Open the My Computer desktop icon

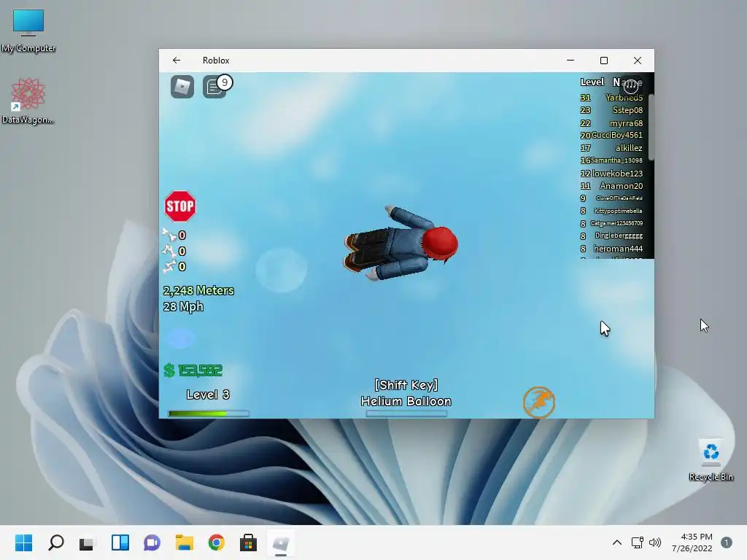coord(28,31)
